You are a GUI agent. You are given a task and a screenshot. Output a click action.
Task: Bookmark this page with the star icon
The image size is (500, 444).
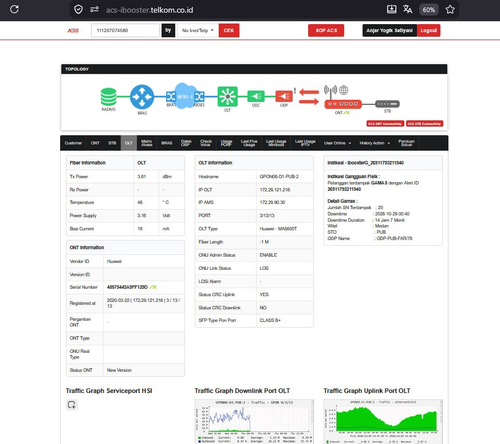pos(450,9)
